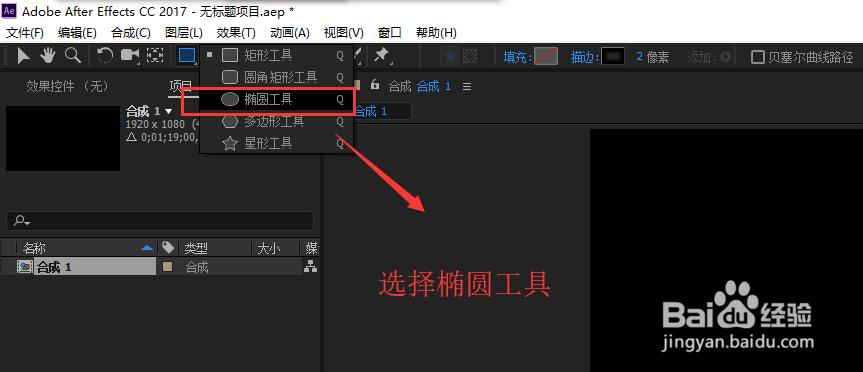Open the 窗口 menu

[x=390, y=32]
